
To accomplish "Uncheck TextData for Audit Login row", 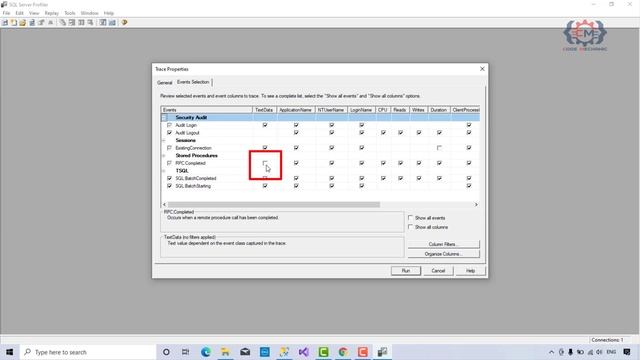I will coord(265,125).
